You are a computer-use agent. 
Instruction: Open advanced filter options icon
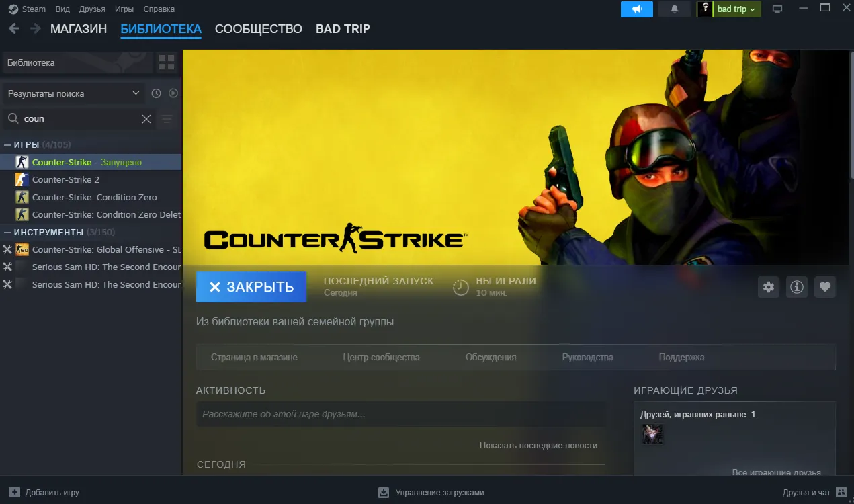pyautogui.click(x=167, y=119)
